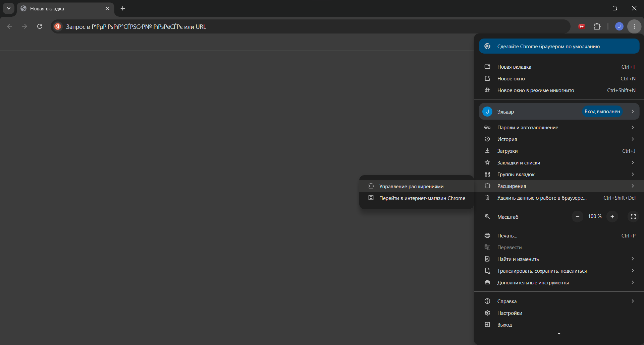
Task: Open Управление расширениями in submenu
Action: (417, 186)
